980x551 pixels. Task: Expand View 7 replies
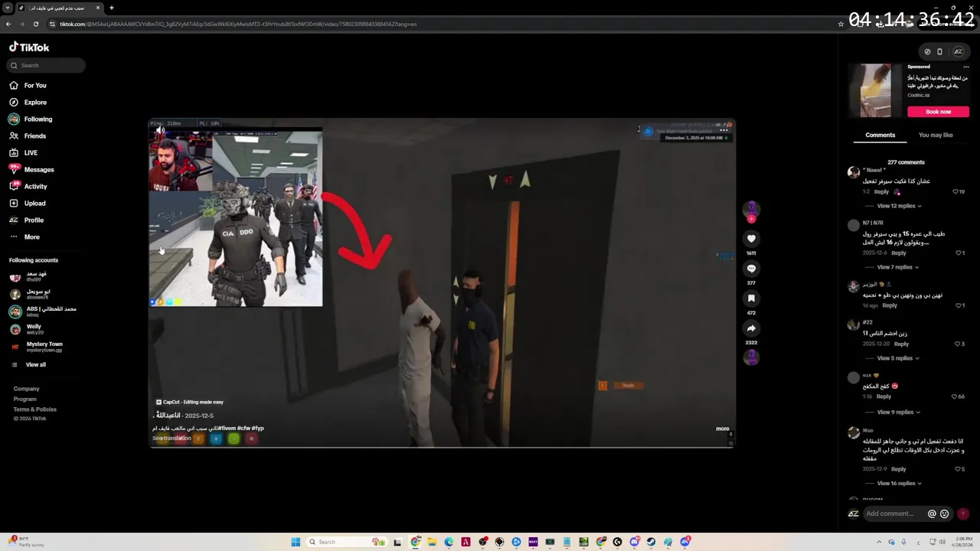[x=897, y=267]
